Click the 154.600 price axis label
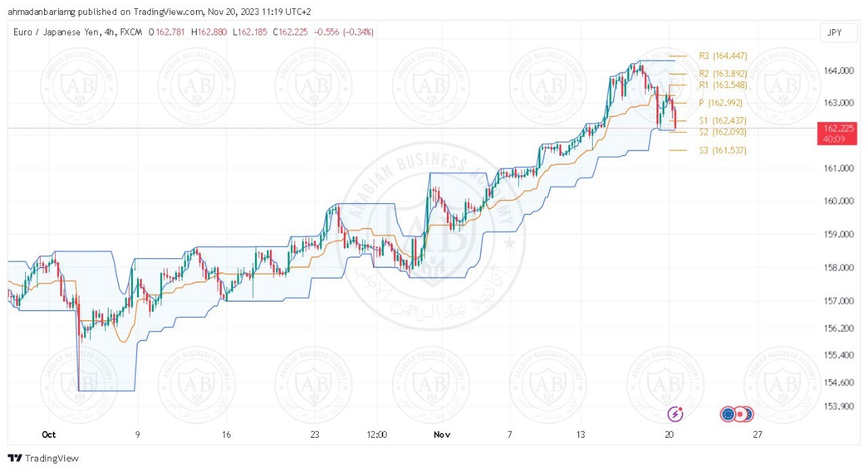This screenshot has height=471, width=868. tap(838, 383)
